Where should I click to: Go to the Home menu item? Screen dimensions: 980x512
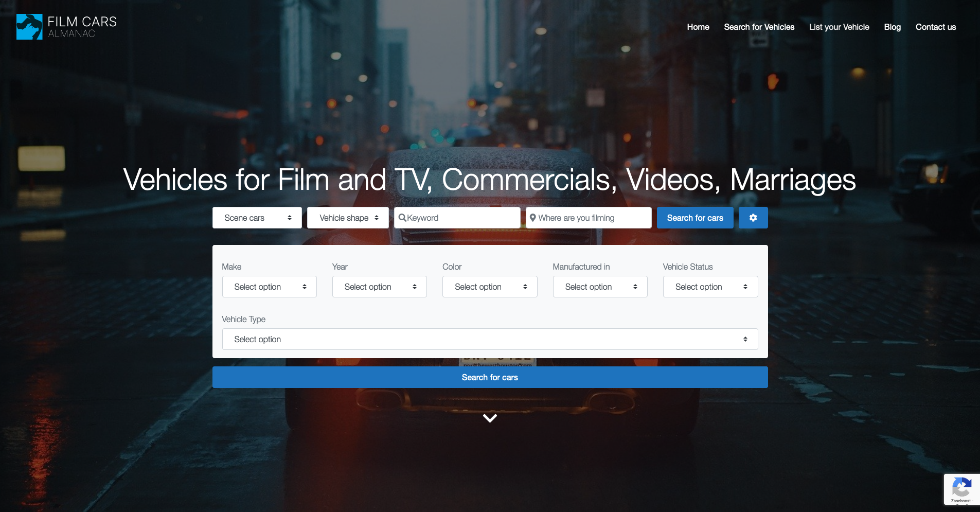pos(698,27)
